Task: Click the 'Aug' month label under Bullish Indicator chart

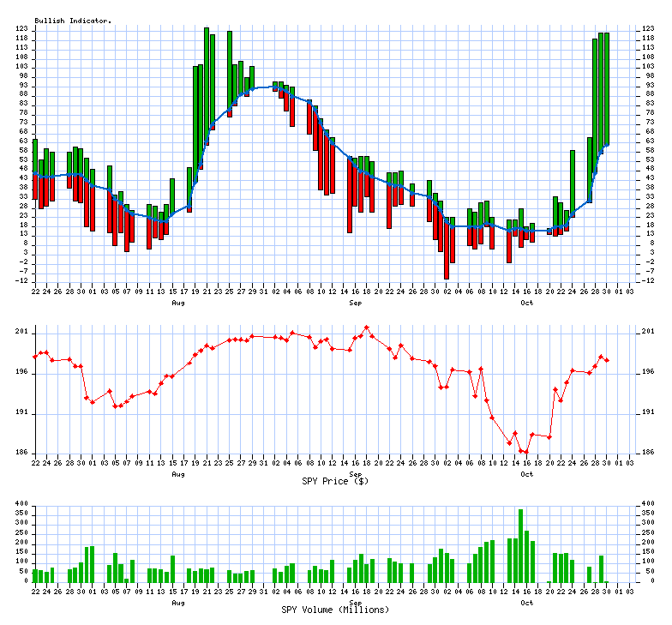Action: coord(177,303)
